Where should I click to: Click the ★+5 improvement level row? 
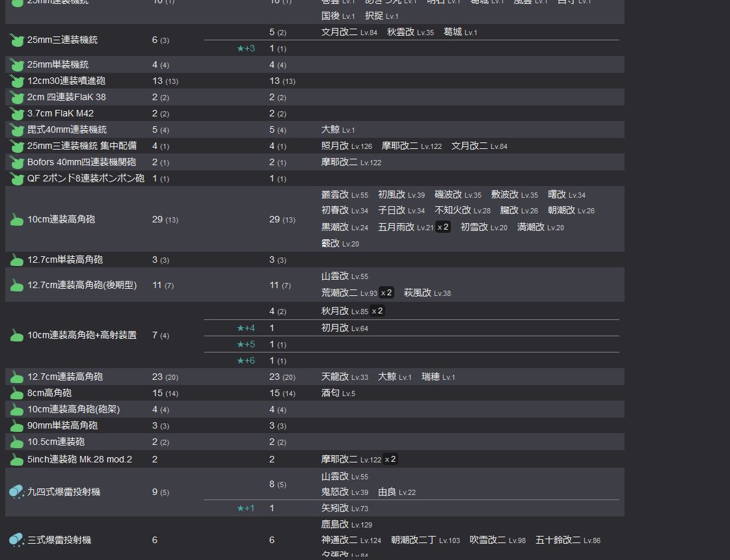tap(246, 345)
